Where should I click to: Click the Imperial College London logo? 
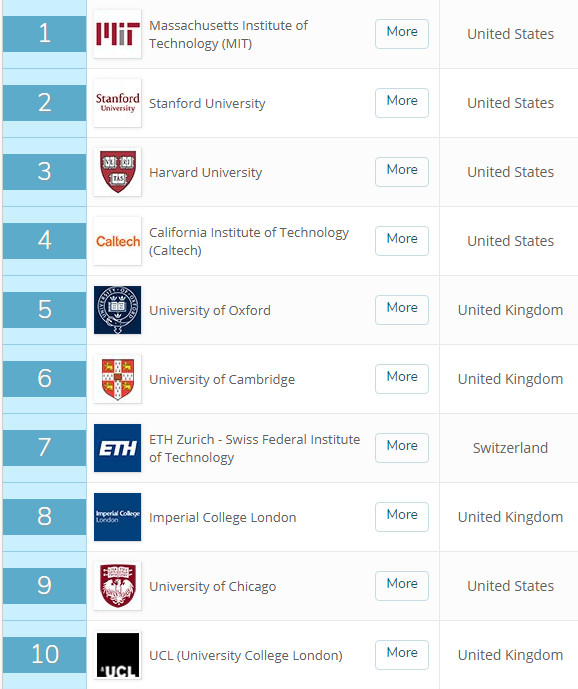117,517
